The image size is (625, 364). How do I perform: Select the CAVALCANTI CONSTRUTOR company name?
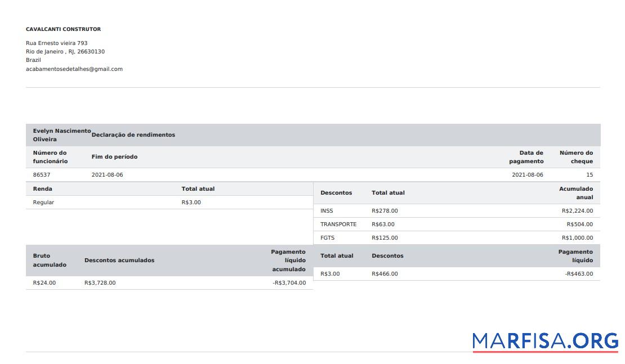(x=62, y=29)
